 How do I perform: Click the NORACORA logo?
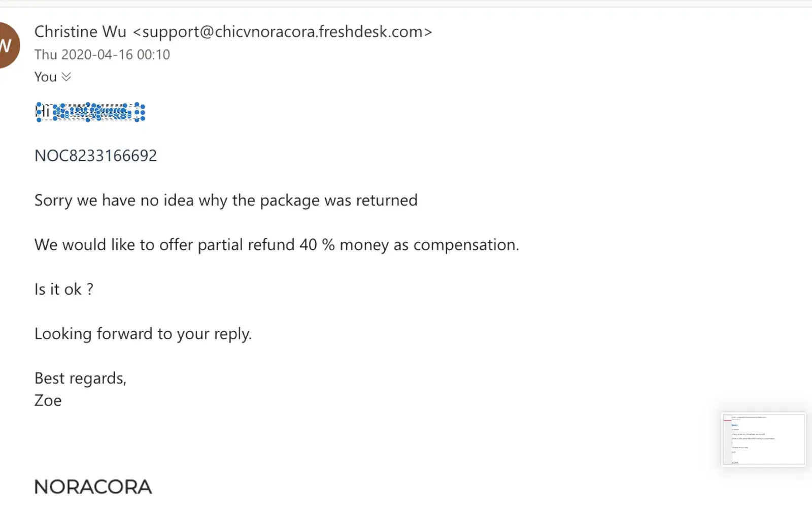coord(93,487)
